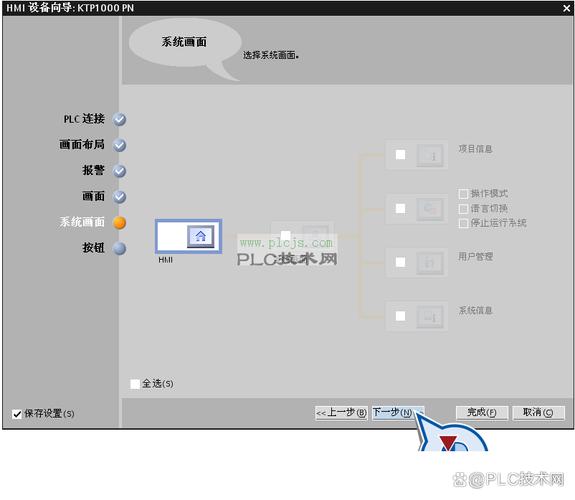Enable the 用户管理 screen checkbox
575x500 pixels.
click(x=400, y=262)
